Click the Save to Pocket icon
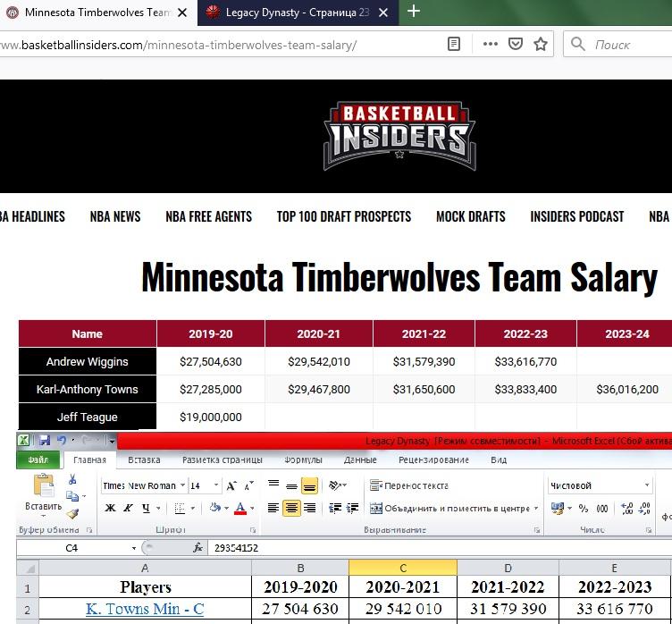Screen dimensions: 672x624 point(516,44)
